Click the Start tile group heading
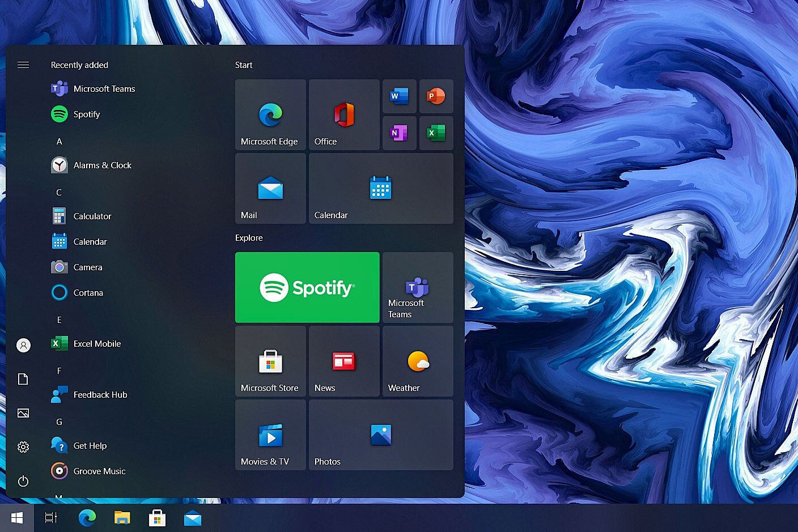 click(x=244, y=65)
